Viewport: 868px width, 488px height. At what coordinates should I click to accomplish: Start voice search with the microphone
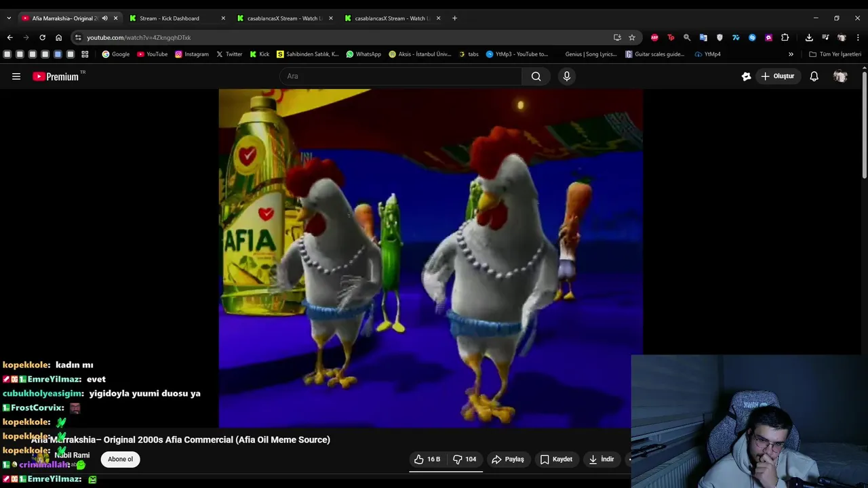pyautogui.click(x=567, y=77)
